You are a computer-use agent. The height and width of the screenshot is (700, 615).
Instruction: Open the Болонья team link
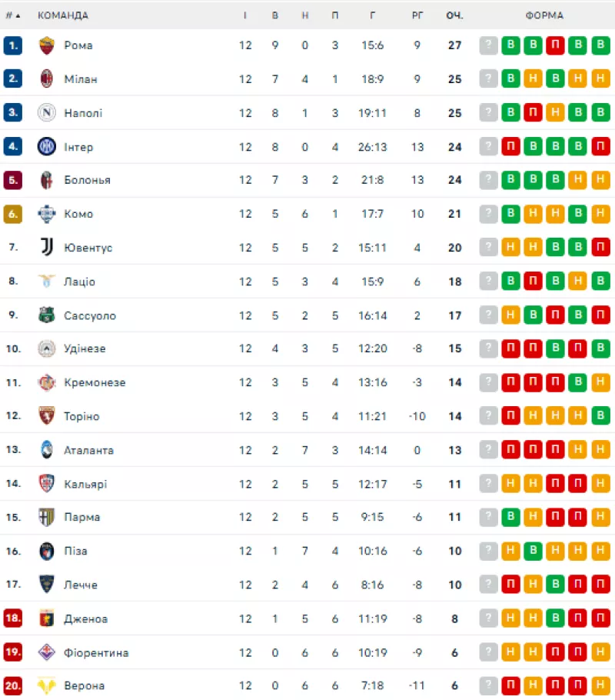[87, 180]
